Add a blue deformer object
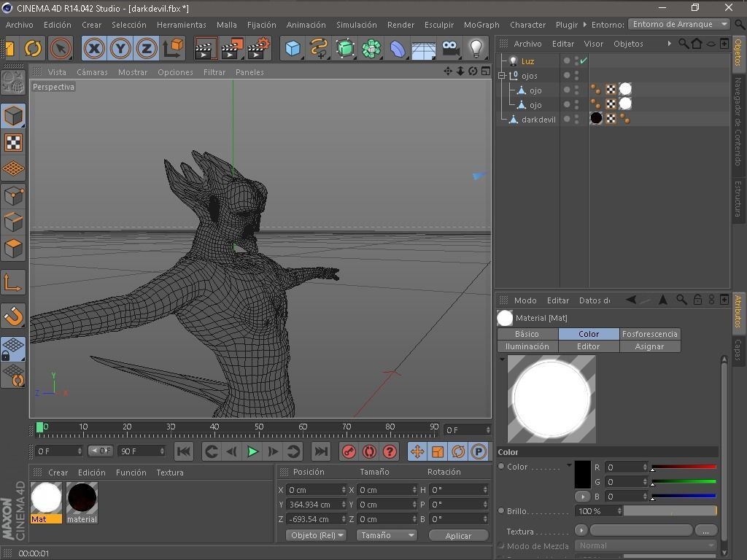 pyautogui.click(x=398, y=49)
